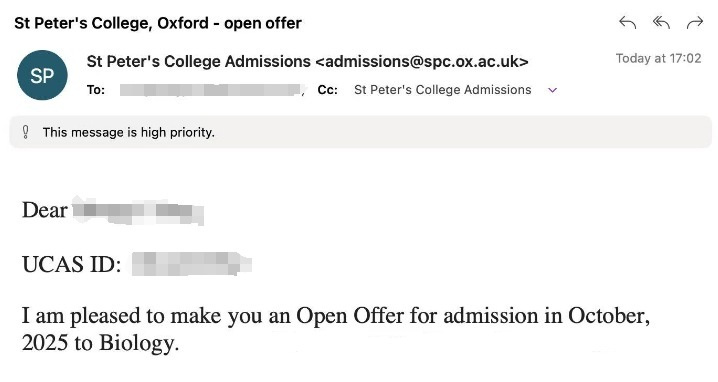Click the blurred UCAS ID number
Viewport: 718px width, 382px height.
tap(191, 264)
